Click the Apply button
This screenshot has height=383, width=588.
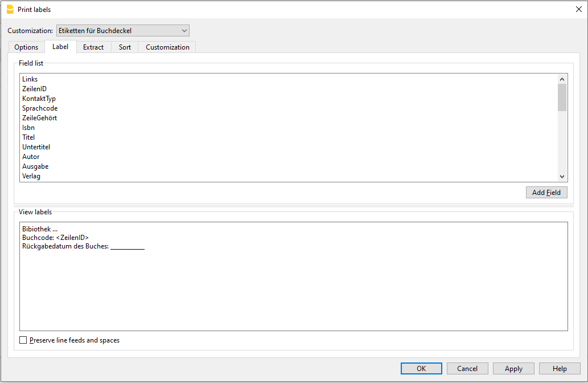click(513, 369)
